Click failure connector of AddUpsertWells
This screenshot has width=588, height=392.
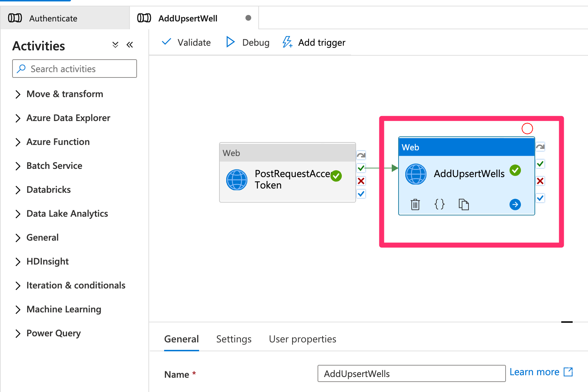tap(540, 181)
